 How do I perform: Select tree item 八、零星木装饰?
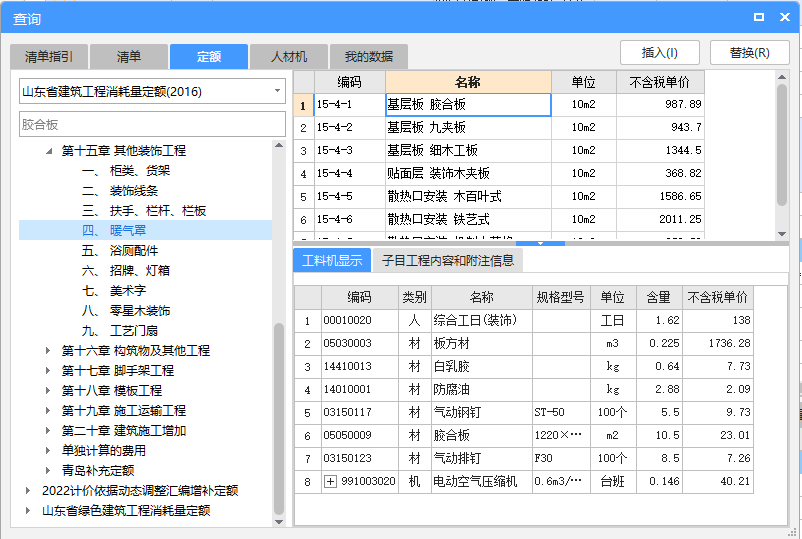126,310
